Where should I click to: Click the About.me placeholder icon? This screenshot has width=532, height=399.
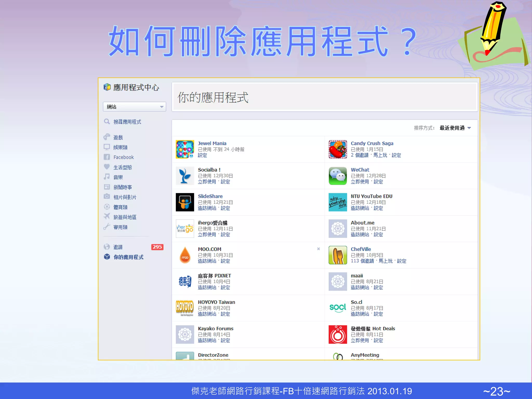pos(338,229)
